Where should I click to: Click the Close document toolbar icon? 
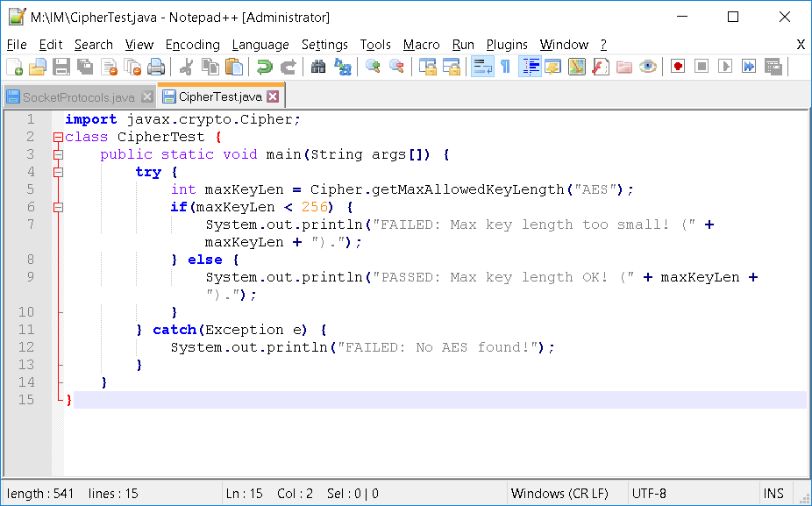[x=109, y=67]
